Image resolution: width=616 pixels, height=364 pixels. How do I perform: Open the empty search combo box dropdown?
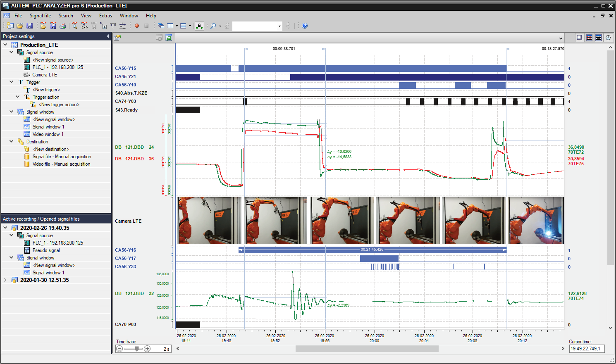click(279, 26)
